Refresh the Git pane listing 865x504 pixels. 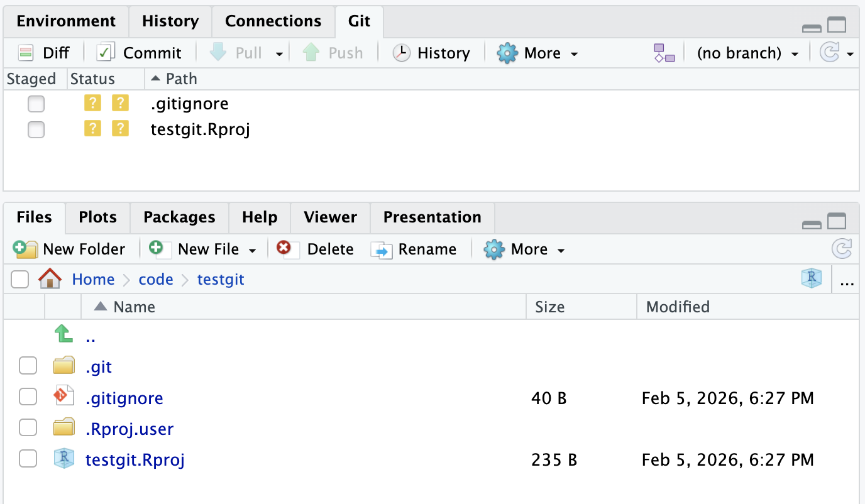click(x=829, y=53)
